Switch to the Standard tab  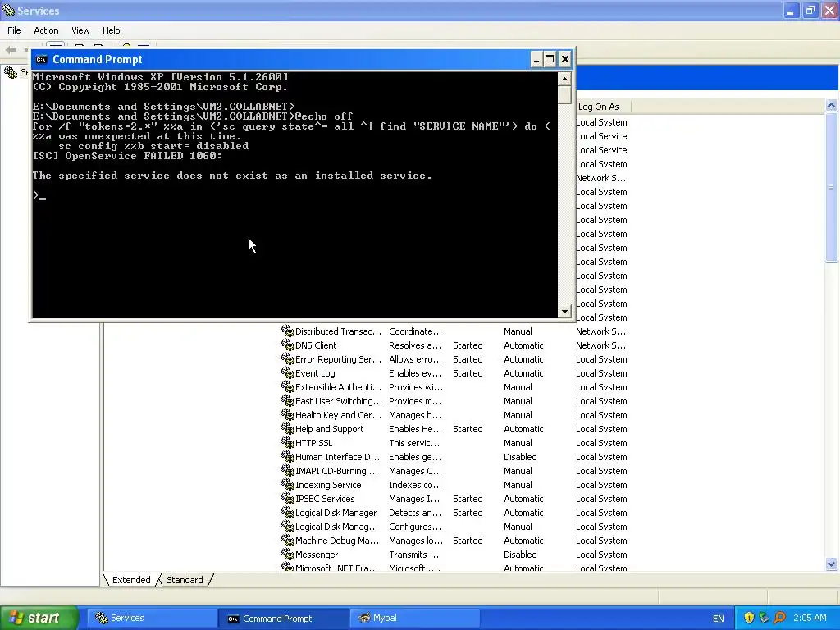[x=185, y=580]
